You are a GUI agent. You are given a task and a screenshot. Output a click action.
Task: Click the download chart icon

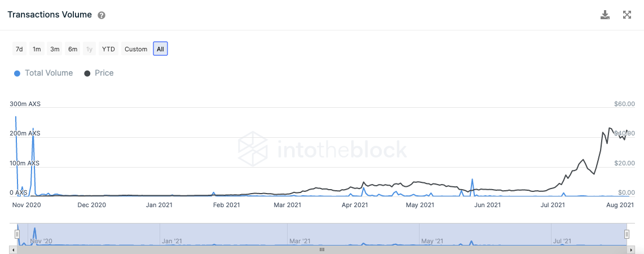coord(605,15)
